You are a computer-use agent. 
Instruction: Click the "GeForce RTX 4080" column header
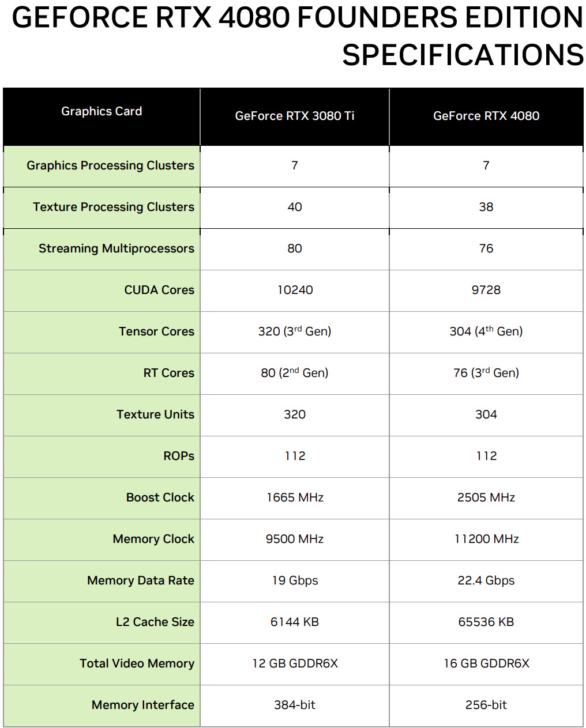486,116
